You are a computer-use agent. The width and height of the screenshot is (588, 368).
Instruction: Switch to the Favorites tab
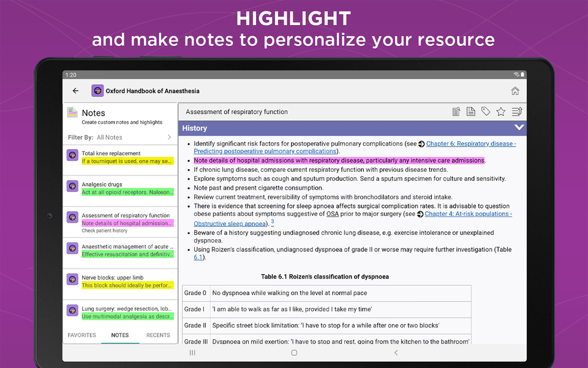pyautogui.click(x=81, y=335)
